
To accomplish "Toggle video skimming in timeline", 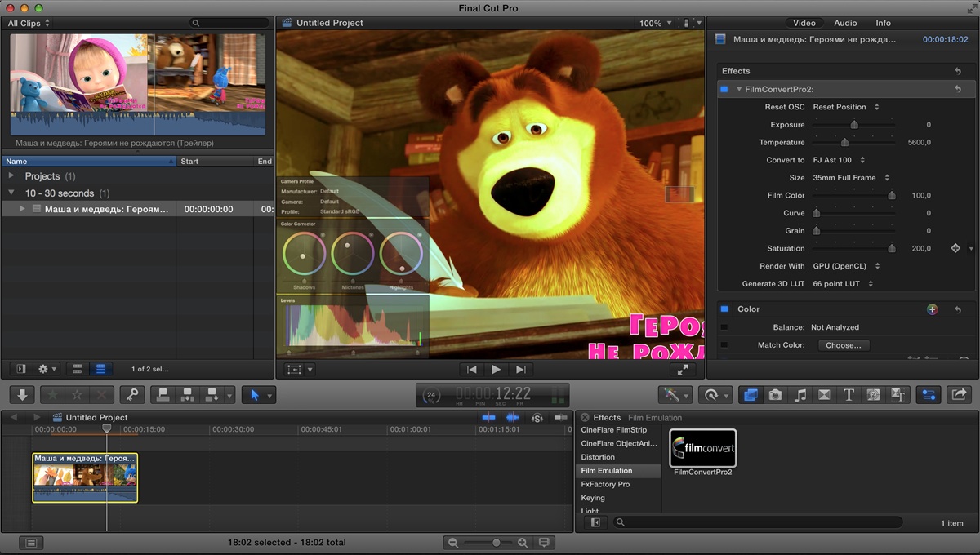I will pos(489,417).
